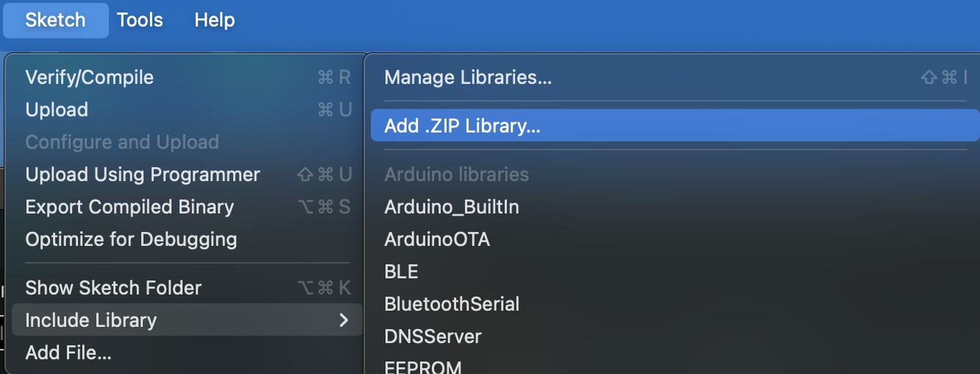Select the Add File… entry
The image size is (980, 374).
[68, 353]
